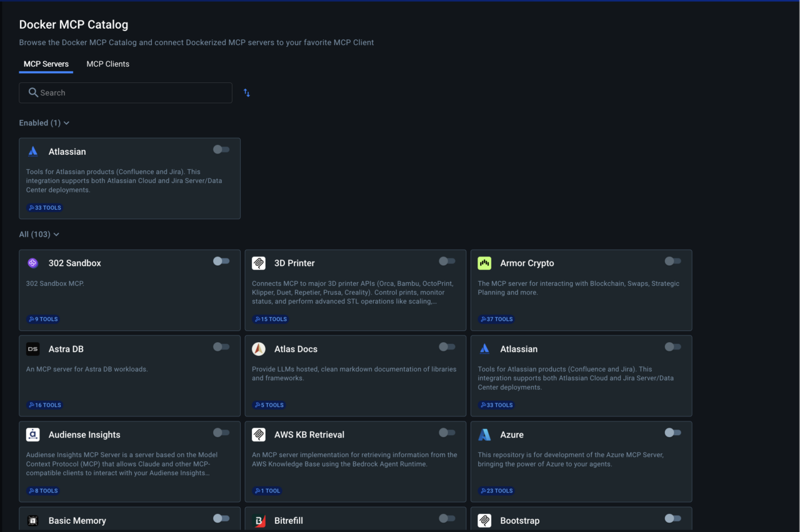Toggle the Audiense Insights switch
Image resolution: width=800 pixels, height=532 pixels.
tap(221, 432)
